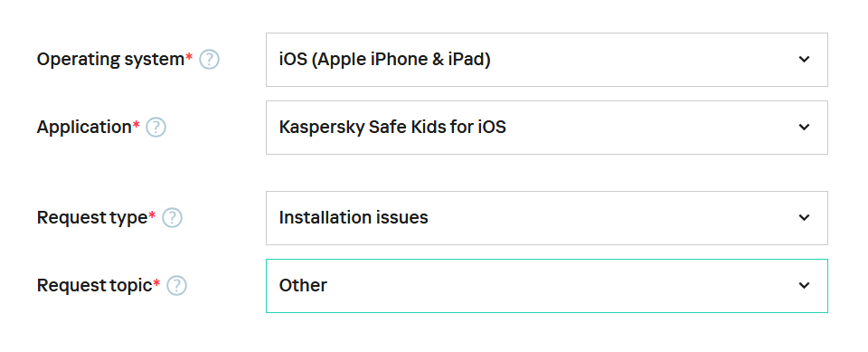Image resolution: width=868 pixels, height=352 pixels.
Task: Click the red asterisk after Request type
Action: 152,214
